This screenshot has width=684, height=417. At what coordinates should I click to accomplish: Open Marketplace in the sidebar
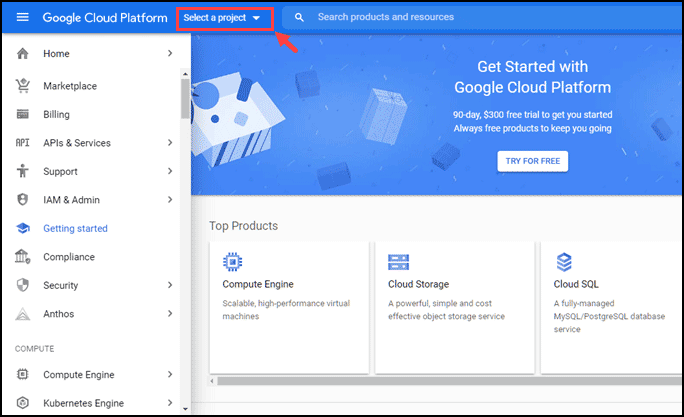[70, 86]
